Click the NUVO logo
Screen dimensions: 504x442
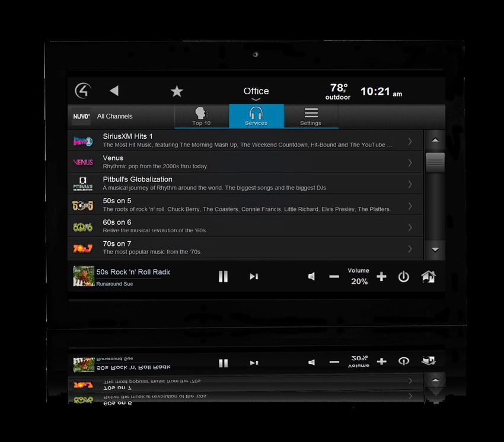[81, 116]
